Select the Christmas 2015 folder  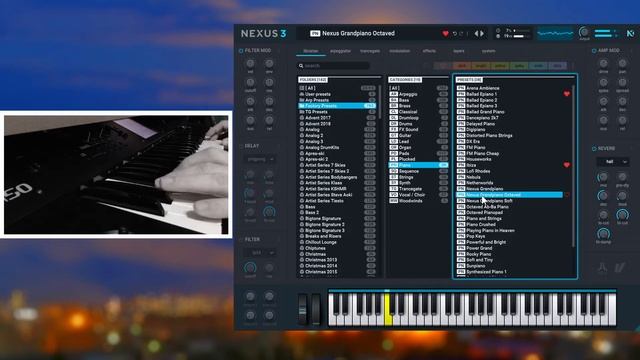(337, 271)
